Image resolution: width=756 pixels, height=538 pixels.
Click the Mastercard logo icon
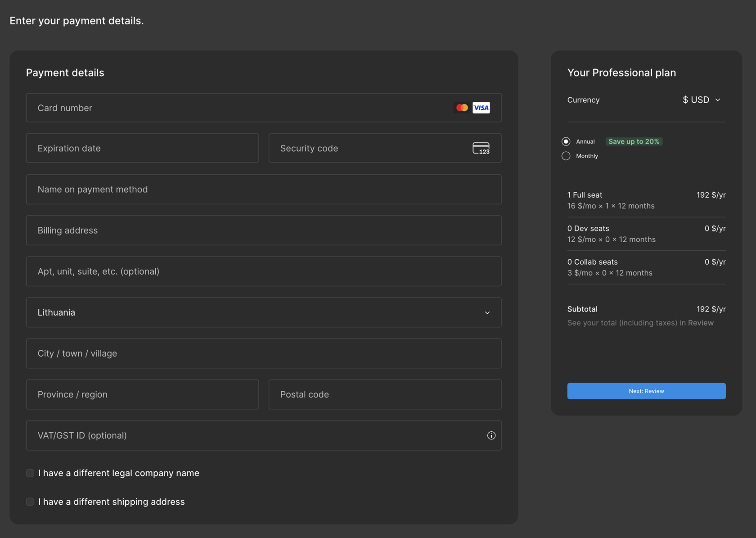tap(462, 108)
